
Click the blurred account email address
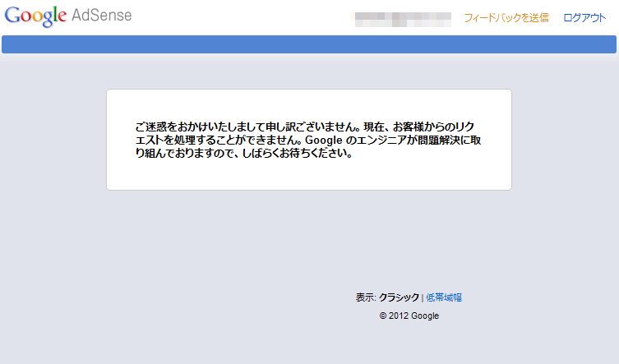coord(401,18)
